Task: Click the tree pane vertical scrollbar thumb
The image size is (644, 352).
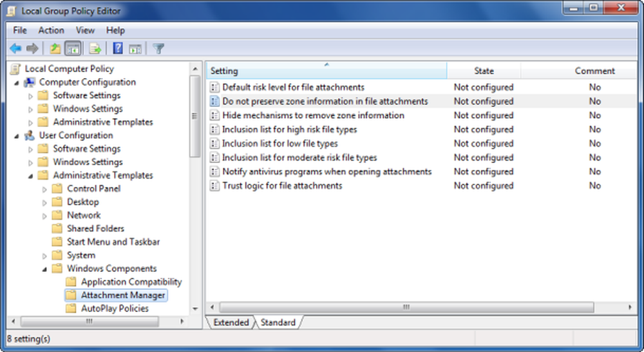Action: click(x=195, y=117)
